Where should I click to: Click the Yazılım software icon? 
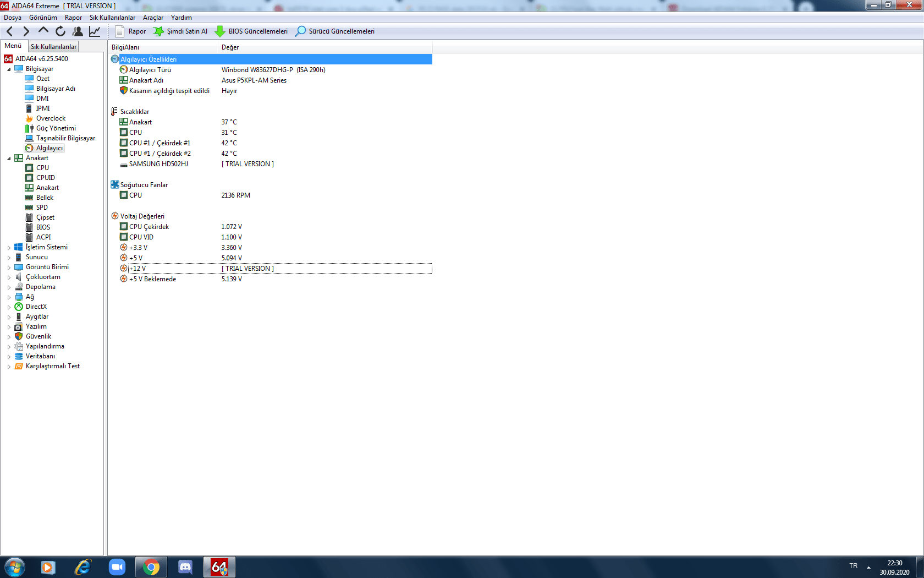coord(19,326)
